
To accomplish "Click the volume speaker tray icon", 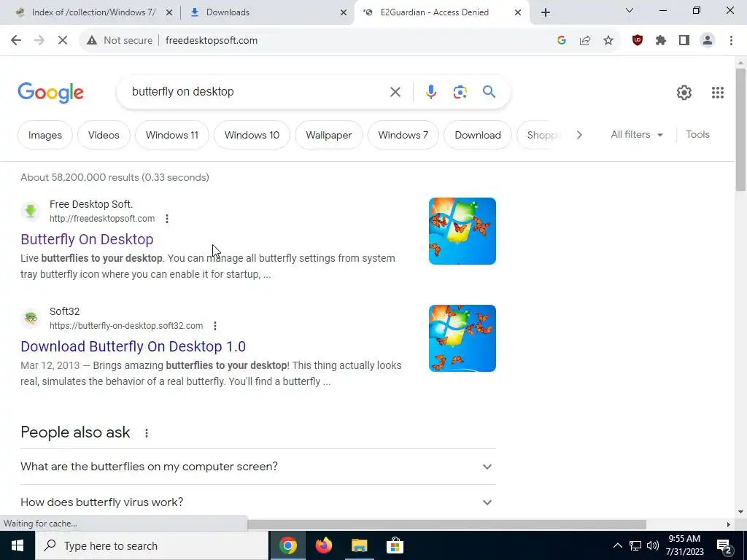I will coord(653,545).
